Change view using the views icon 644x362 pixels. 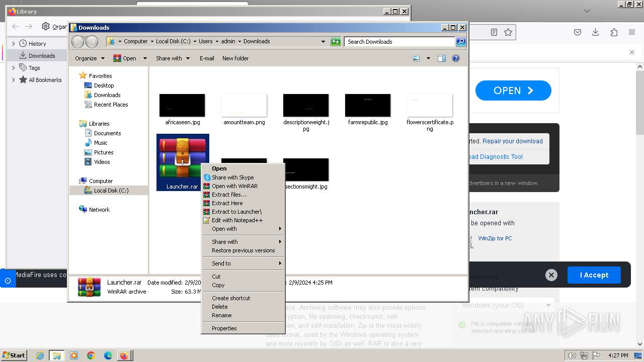pyautogui.click(x=416, y=58)
